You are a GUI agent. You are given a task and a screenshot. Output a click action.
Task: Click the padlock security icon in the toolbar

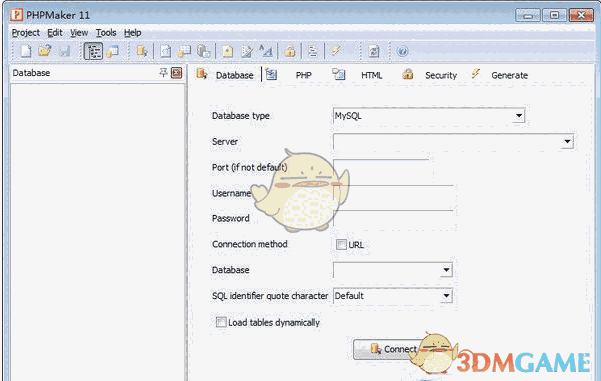point(290,51)
